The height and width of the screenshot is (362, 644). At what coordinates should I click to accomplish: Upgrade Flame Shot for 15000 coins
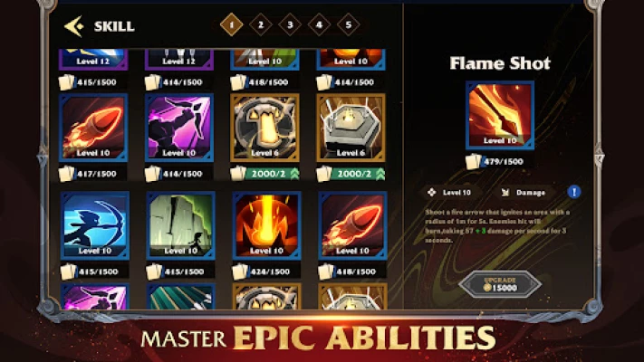500,284
